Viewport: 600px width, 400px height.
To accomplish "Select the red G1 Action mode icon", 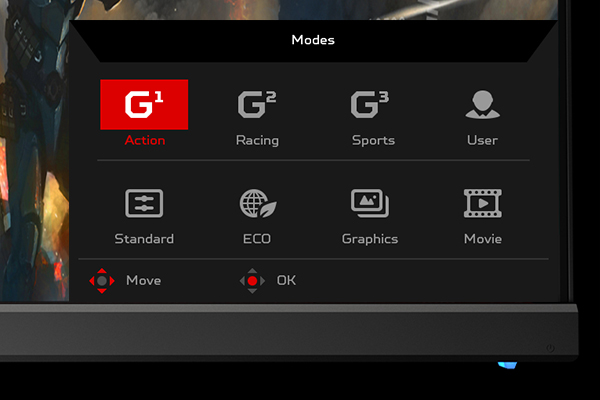I will 144,104.
